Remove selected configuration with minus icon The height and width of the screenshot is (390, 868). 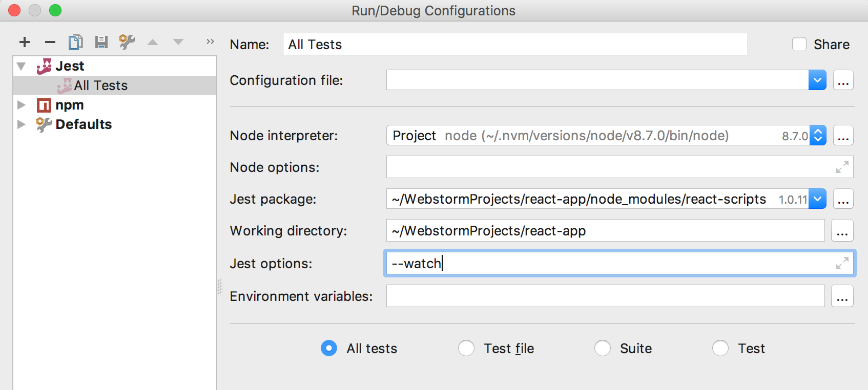[50, 42]
